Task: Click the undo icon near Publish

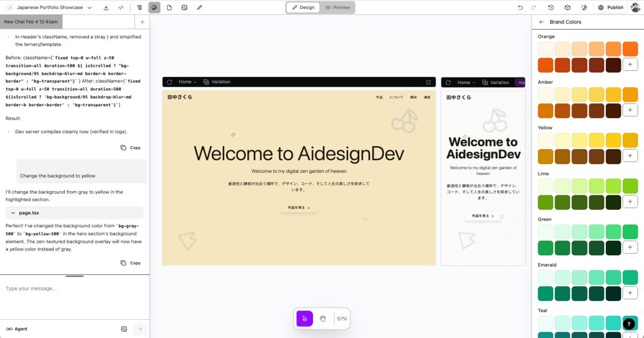Action: coord(518,7)
